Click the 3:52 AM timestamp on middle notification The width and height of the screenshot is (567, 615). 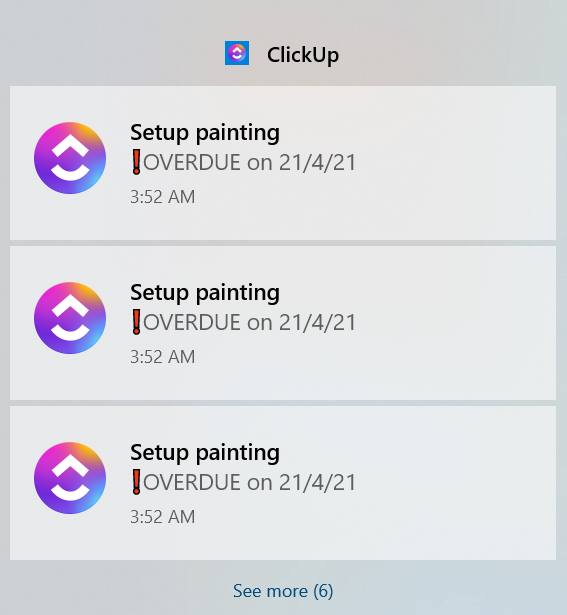pyautogui.click(x=162, y=357)
